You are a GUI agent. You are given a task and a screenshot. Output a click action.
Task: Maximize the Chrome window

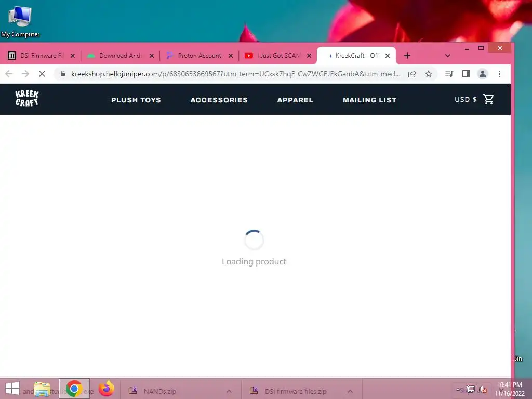pyautogui.click(x=481, y=48)
